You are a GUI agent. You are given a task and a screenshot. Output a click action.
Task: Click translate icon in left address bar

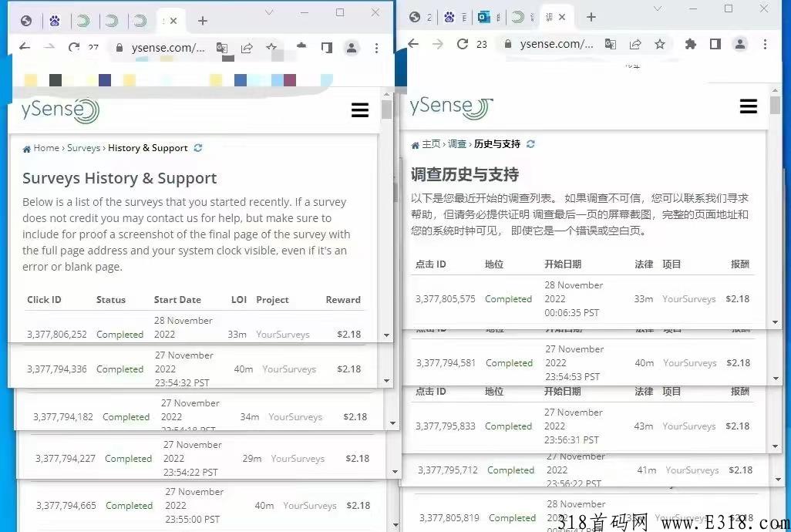point(221,48)
